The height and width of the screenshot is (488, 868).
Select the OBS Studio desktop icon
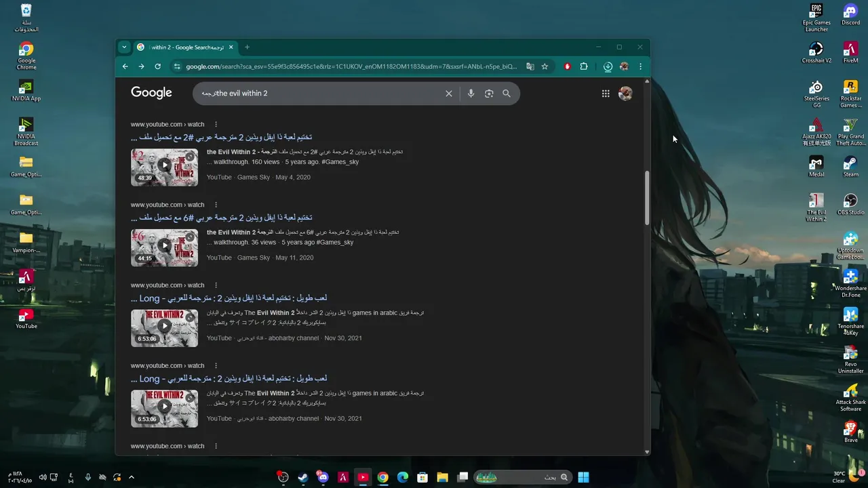pos(850,204)
